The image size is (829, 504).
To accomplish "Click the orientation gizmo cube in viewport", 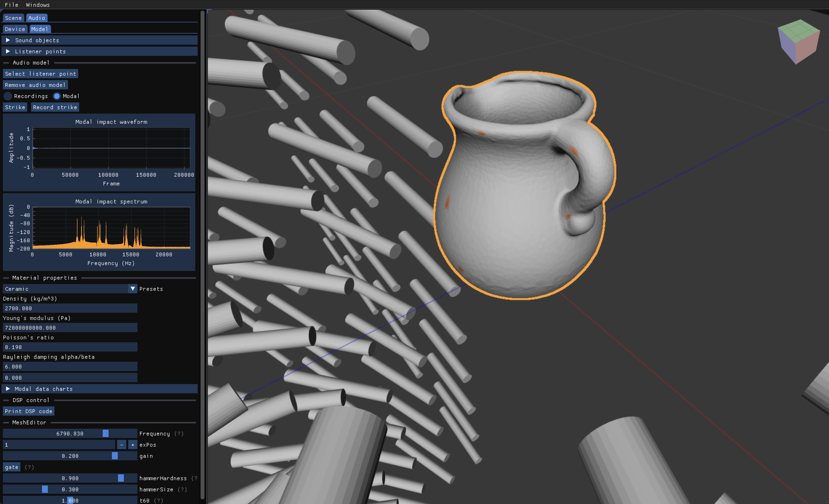I will click(x=798, y=42).
